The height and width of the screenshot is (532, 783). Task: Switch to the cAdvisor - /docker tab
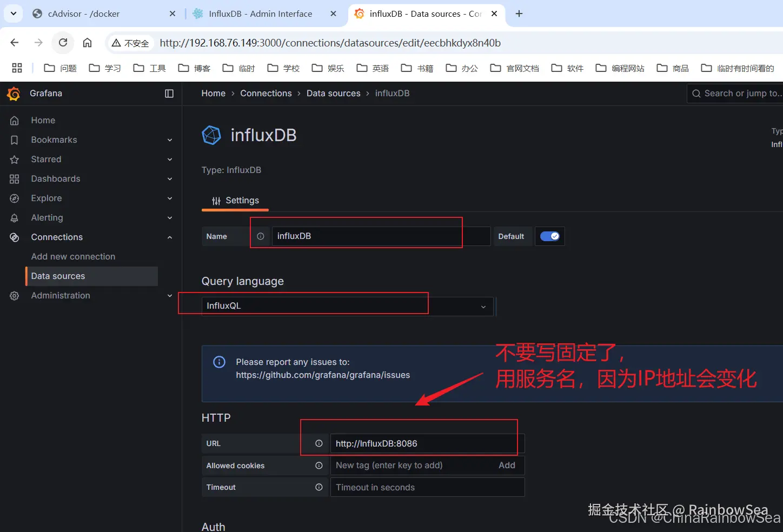103,14
